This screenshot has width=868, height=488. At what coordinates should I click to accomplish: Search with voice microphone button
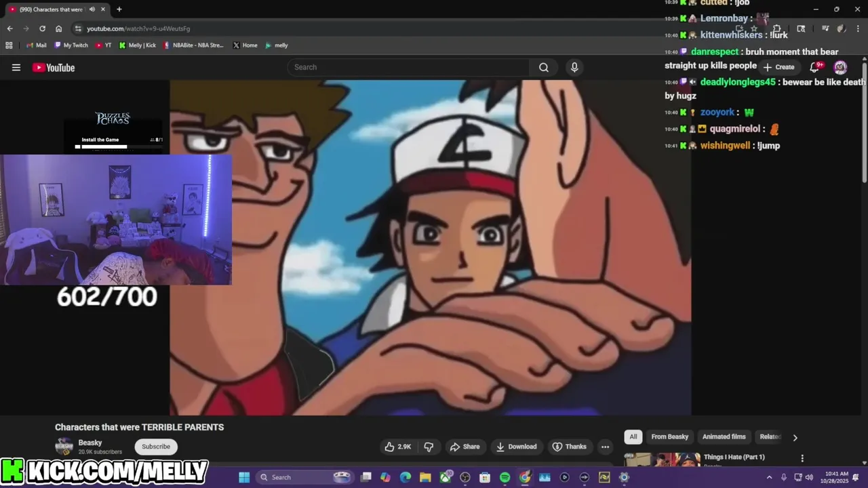point(574,67)
